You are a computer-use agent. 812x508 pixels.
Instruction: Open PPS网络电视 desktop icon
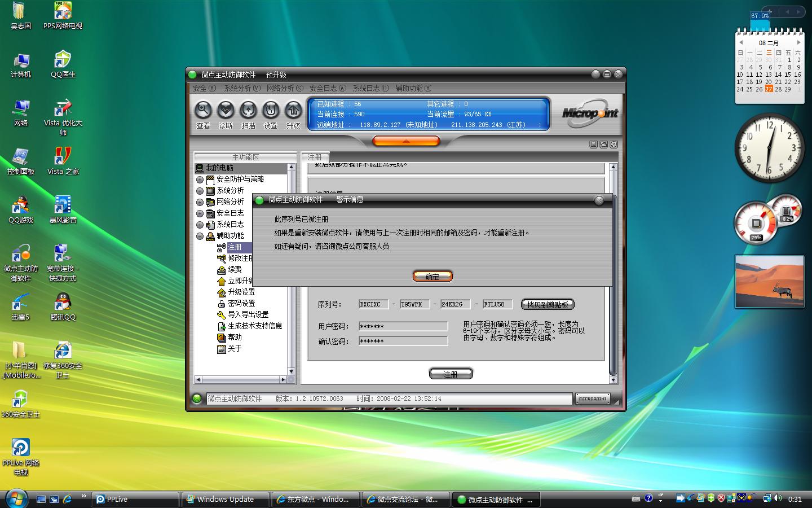click(x=63, y=16)
